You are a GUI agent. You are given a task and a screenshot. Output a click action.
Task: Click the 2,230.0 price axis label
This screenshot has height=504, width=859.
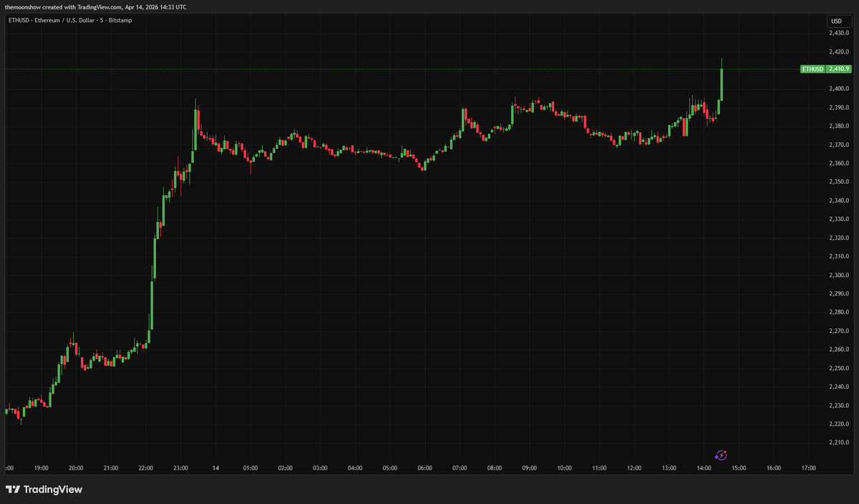coord(839,405)
